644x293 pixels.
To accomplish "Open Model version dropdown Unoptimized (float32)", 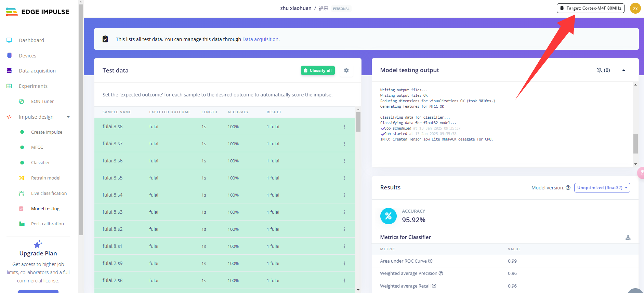I will pos(602,188).
